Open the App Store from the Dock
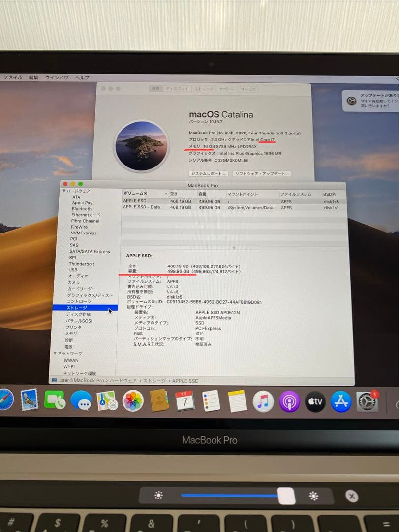The width and height of the screenshot is (399, 532). click(341, 401)
